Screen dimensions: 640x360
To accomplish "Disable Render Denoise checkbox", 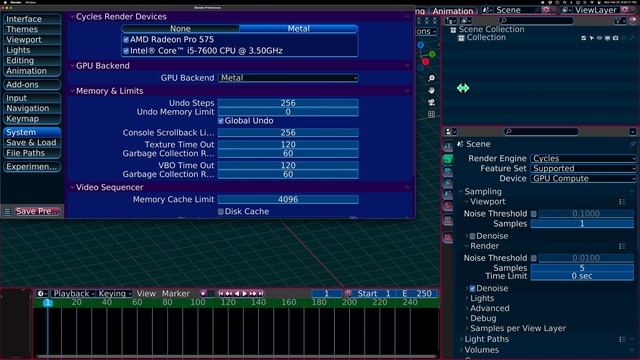I will point(472,289).
